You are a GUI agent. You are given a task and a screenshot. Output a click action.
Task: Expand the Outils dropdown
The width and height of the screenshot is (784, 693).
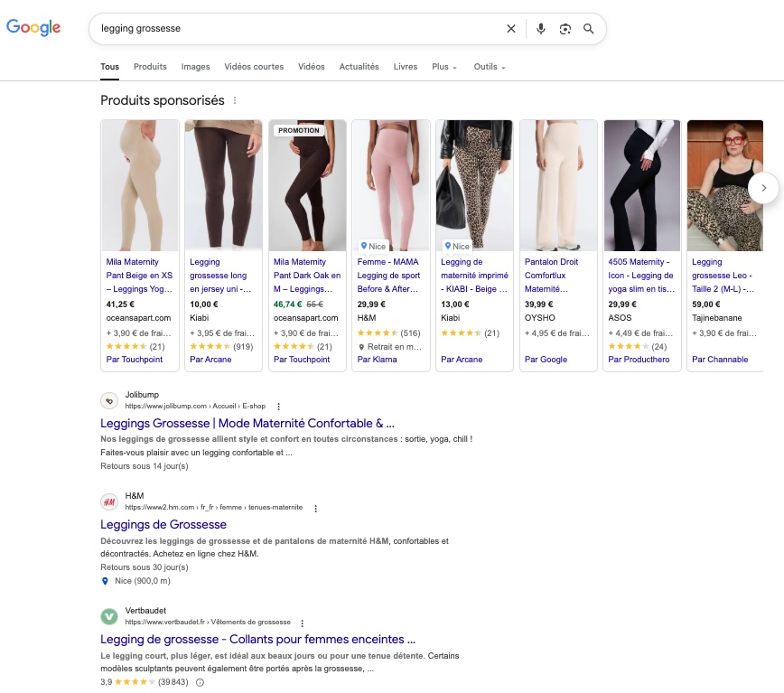pos(490,67)
